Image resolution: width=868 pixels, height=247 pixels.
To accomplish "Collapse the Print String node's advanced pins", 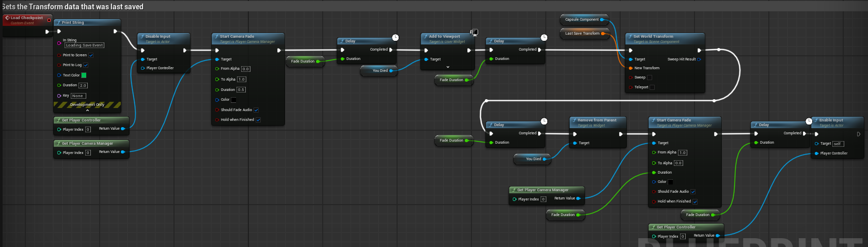I will (x=87, y=110).
